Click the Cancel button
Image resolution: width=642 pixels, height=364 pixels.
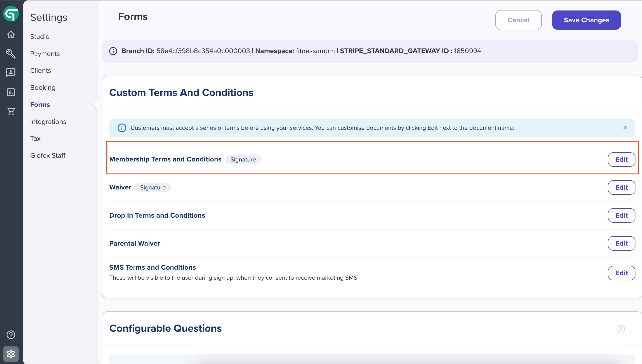518,20
